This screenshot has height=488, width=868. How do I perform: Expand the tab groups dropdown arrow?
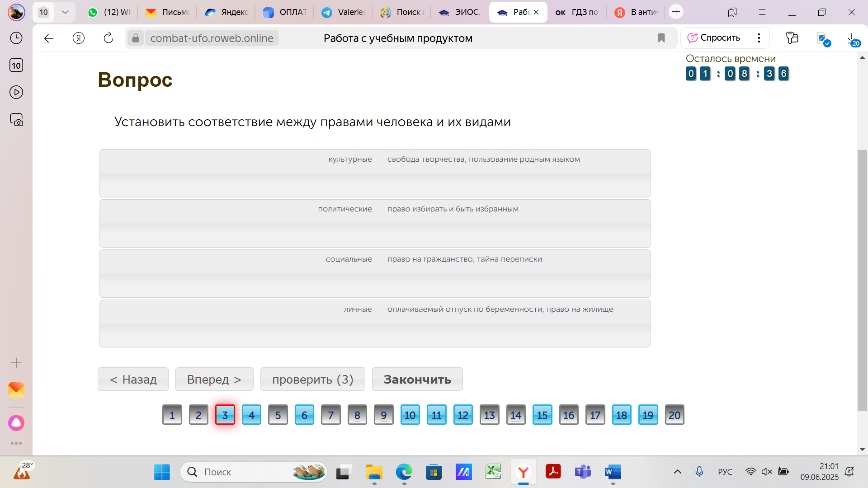[x=65, y=12]
